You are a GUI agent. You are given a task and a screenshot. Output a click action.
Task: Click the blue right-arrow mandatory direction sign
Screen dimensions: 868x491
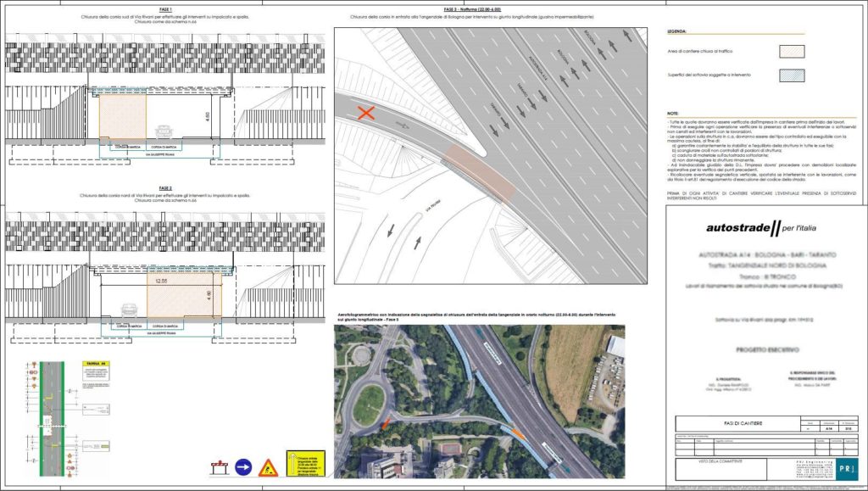coord(242,466)
